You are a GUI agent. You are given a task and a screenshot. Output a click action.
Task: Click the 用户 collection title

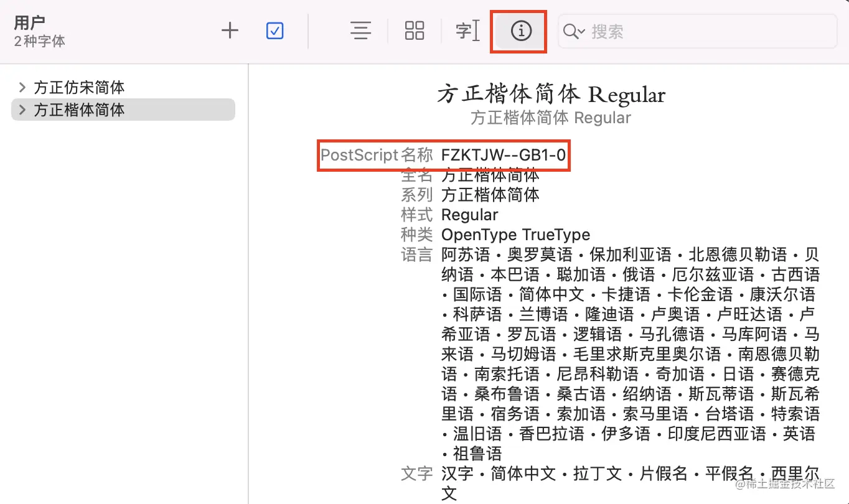click(30, 23)
